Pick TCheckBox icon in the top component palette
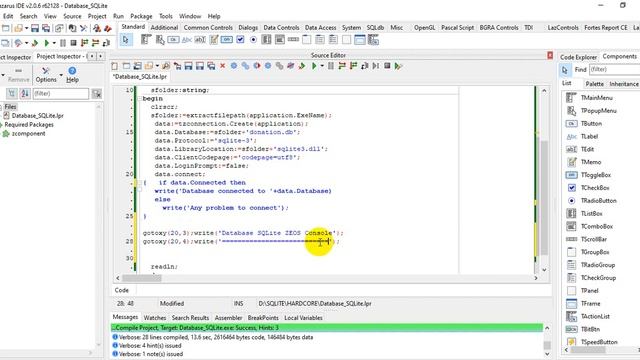The height and width of the screenshot is (360, 640). 240,40
